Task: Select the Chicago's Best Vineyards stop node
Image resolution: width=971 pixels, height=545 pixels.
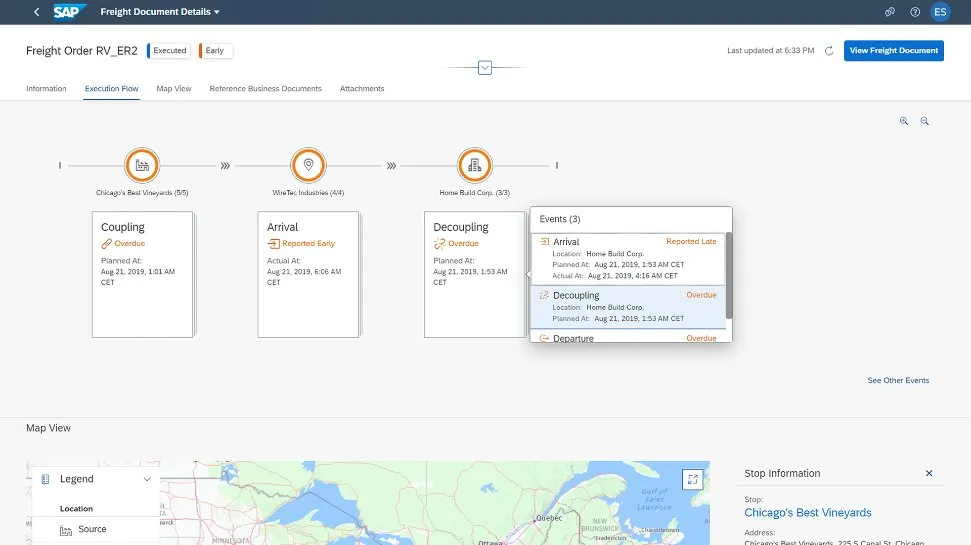Action: pyautogui.click(x=142, y=165)
